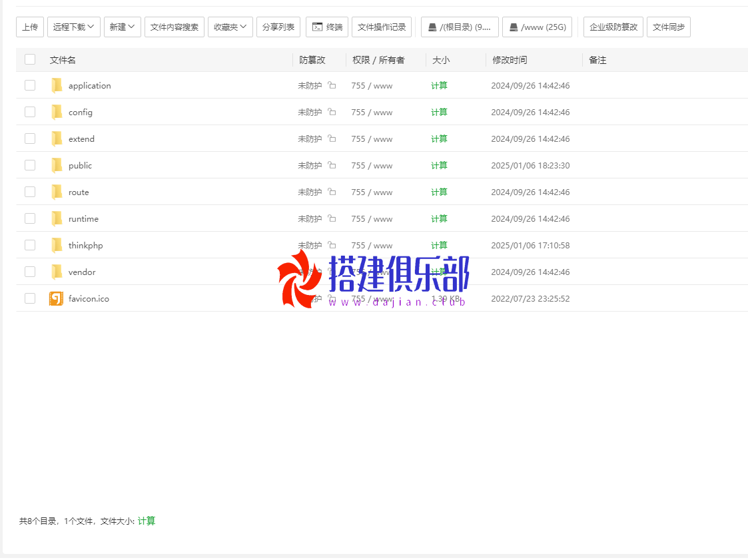748x560 pixels.
Task: Click the favicon.ico file icon
Action: 56,298
